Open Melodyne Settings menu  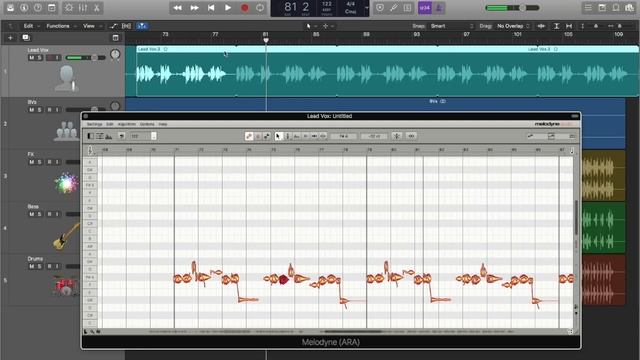pos(94,124)
